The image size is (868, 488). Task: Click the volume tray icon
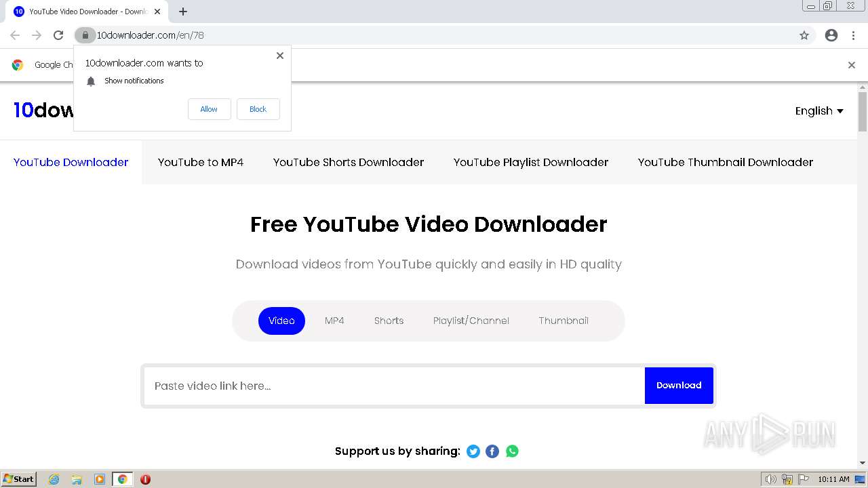[770, 479]
